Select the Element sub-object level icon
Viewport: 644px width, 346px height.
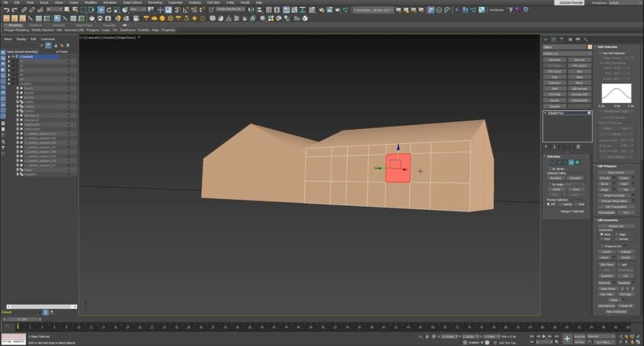pos(577,162)
